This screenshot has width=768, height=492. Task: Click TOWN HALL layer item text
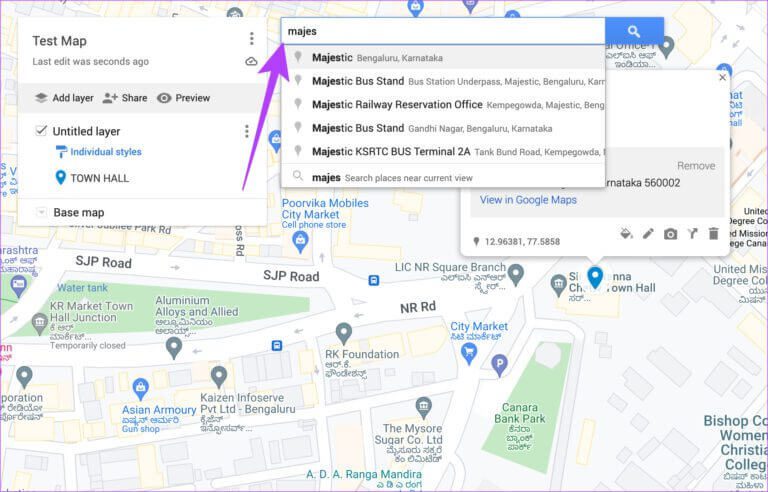point(99,178)
